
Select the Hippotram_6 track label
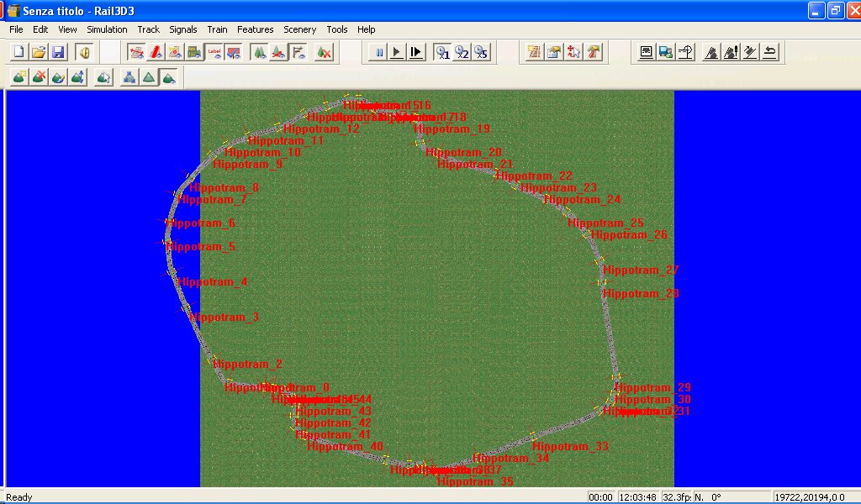pos(201,223)
